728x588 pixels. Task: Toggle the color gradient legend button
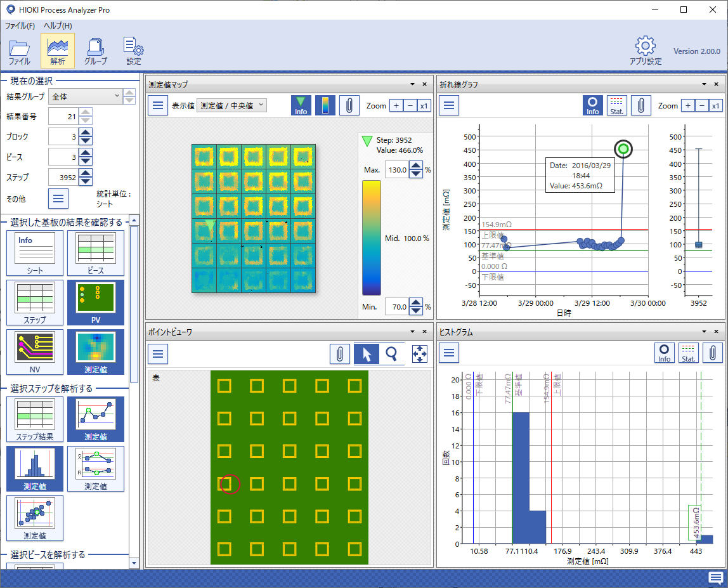(325, 105)
